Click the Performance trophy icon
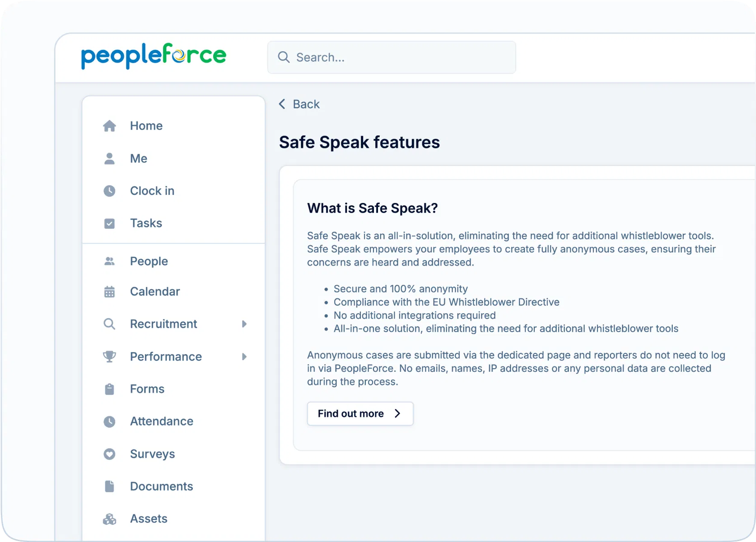The width and height of the screenshot is (756, 542). [x=109, y=357]
